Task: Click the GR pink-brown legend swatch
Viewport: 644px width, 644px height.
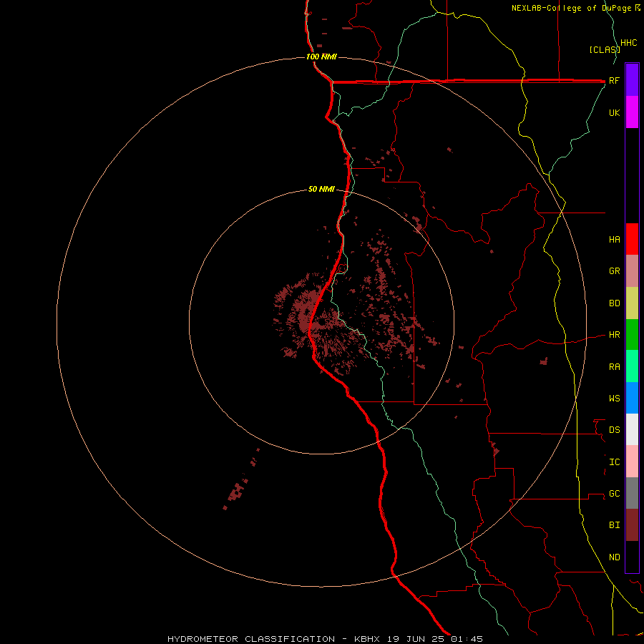Action: point(632,271)
